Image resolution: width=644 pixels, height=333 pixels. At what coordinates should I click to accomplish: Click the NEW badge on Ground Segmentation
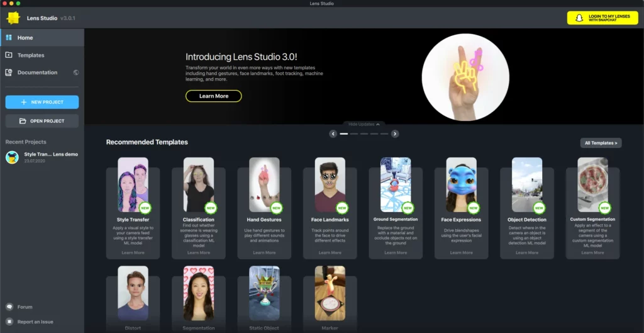pos(408,208)
